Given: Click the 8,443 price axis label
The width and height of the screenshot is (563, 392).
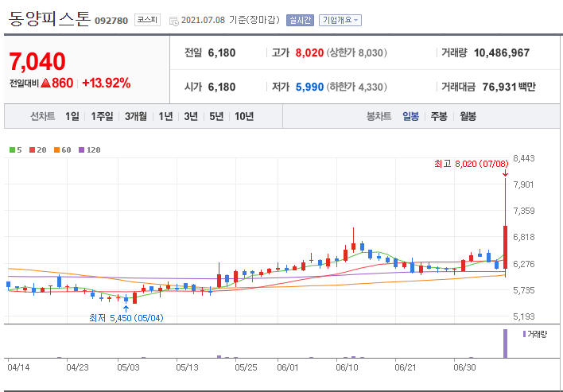Looking at the screenshot, I should coord(524,158).
